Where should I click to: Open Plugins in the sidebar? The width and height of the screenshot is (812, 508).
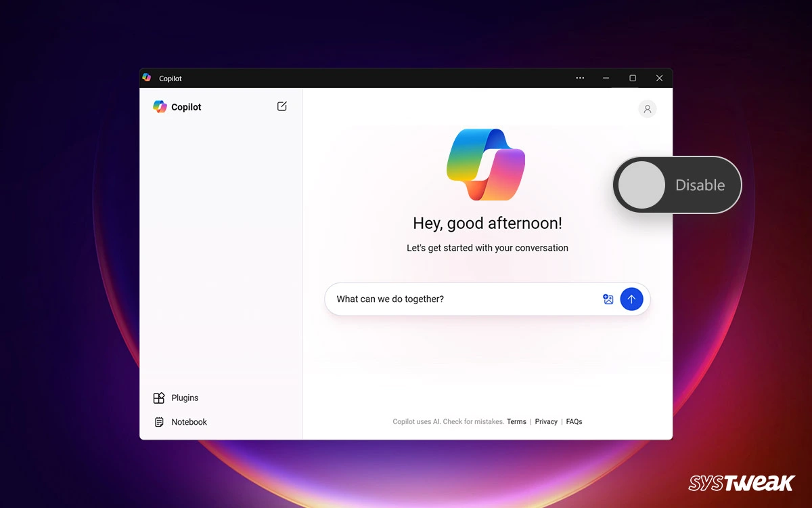(176, 398)
